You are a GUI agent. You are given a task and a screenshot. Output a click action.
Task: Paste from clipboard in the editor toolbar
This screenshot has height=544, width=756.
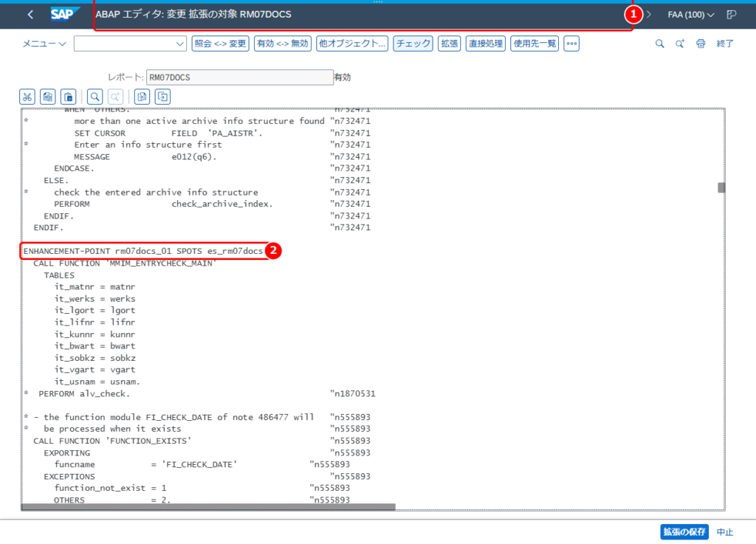coord(69,97)
